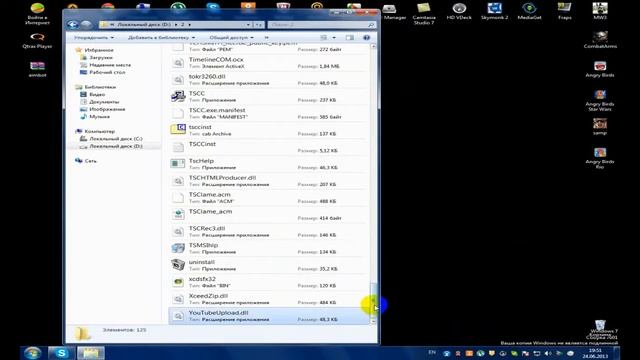640x360 pixels.
Task: Open Angry Birds Star Wars shortcut
Action: pos(600,100)
